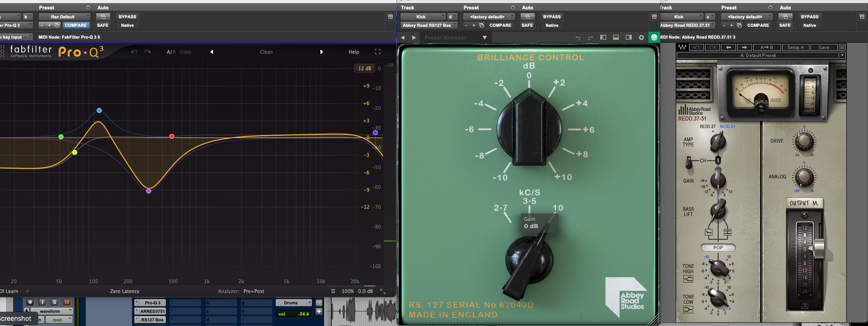This screenshot has width=868, height=326.
Task: Copy A to B in Waves toolbar
Action: click(x=767, y=47)
